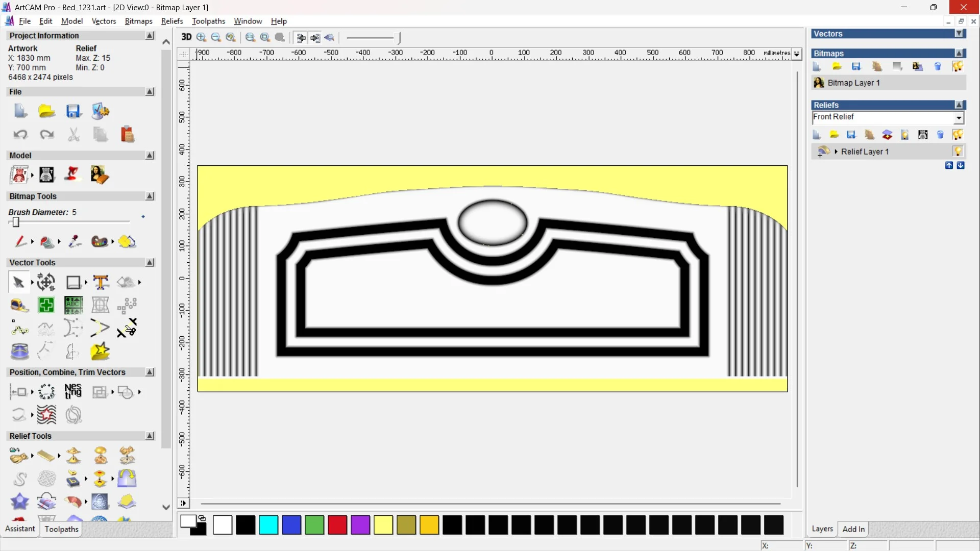Open the Toolpaths menu
Screen dimensions: 980x551
click(x=208, y=21)
